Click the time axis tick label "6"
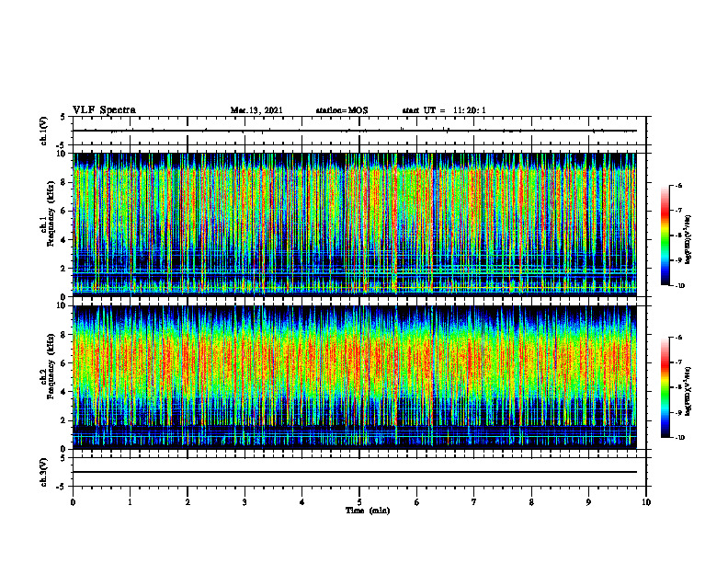The width and height of the screenshot is (728, 563). coord(417,502)
